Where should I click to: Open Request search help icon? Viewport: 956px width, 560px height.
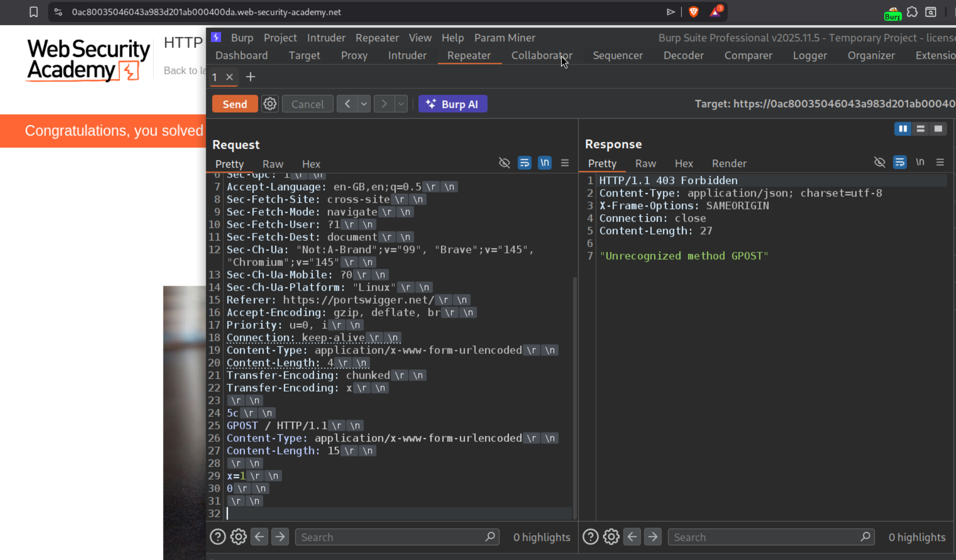218,537
